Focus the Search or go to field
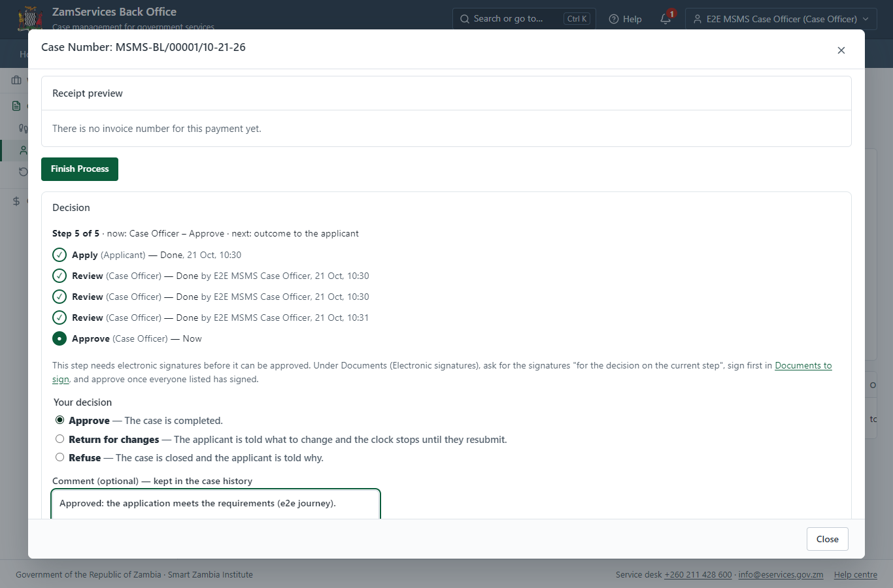This screenshot has width=893, height=588. (x=524, y=19)
